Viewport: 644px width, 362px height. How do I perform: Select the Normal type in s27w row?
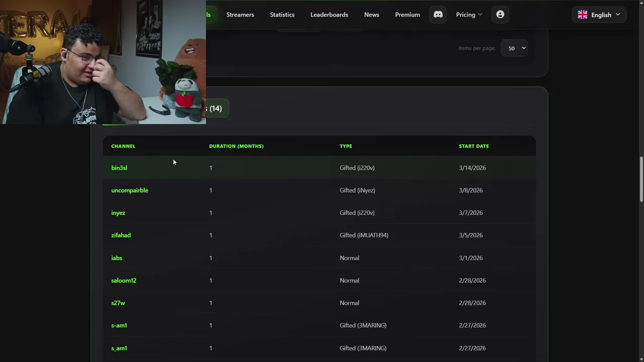(350, 303)
